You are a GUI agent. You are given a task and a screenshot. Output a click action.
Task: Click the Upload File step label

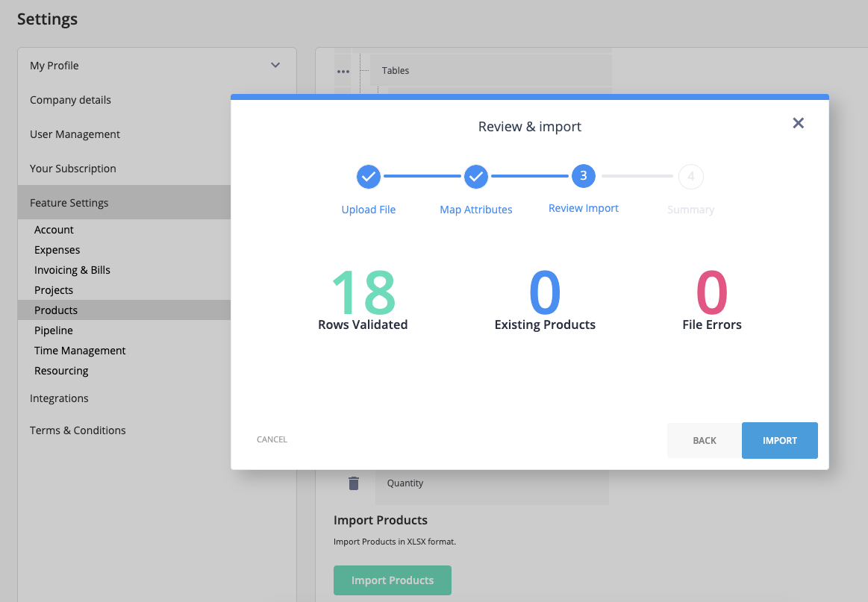[368, 210]
